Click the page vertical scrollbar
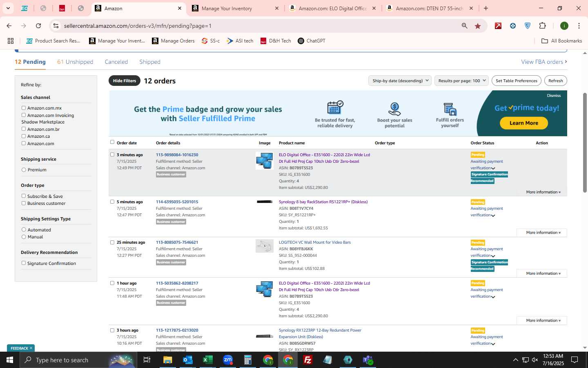 [585, 143]
